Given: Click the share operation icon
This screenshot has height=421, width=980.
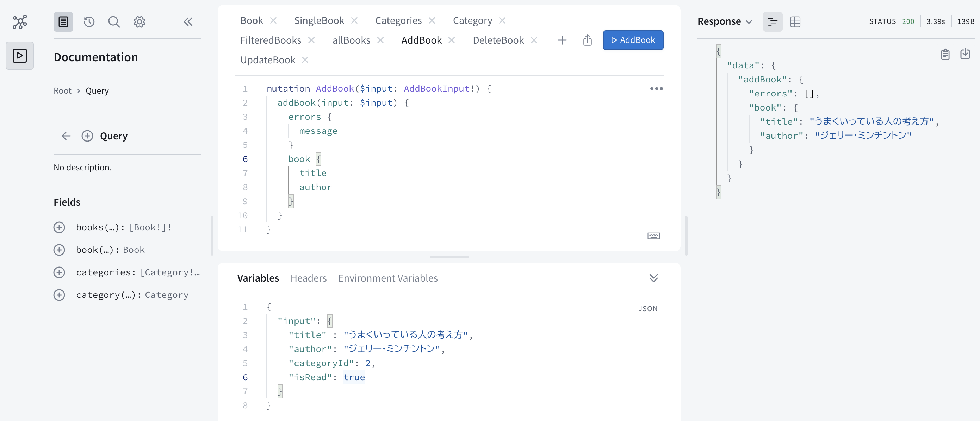Looking at the screenshot, I should click(587, 40).
